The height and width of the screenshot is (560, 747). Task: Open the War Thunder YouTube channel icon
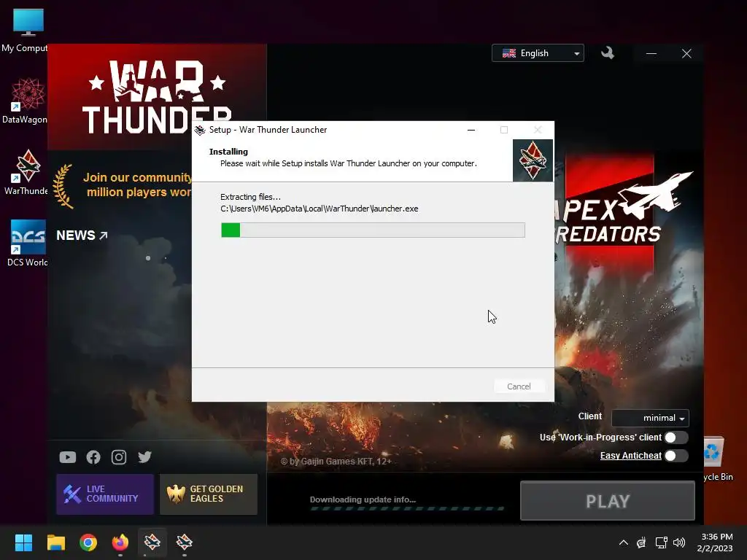tap(68, 457)
